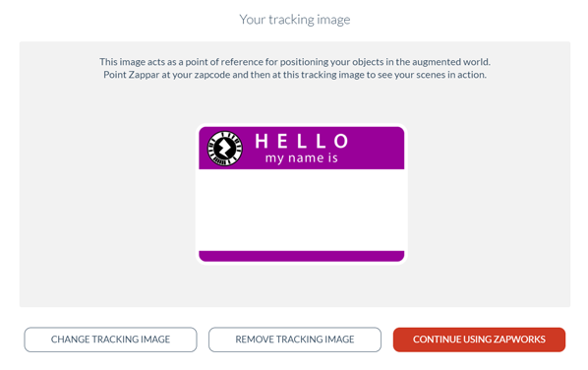Click the lightning bolt inside the zapcode

tap(224, 149)
